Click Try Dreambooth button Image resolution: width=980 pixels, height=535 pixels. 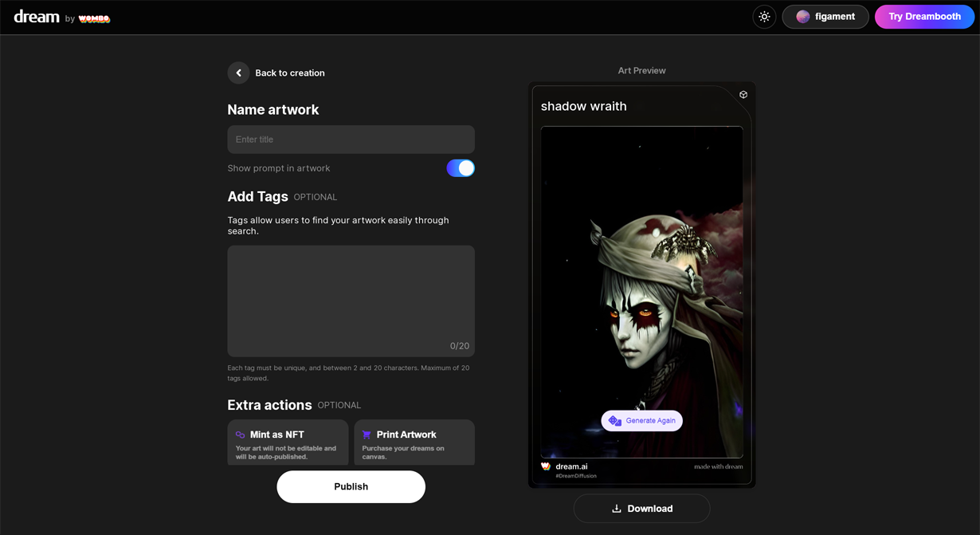(x=924, y=17)
